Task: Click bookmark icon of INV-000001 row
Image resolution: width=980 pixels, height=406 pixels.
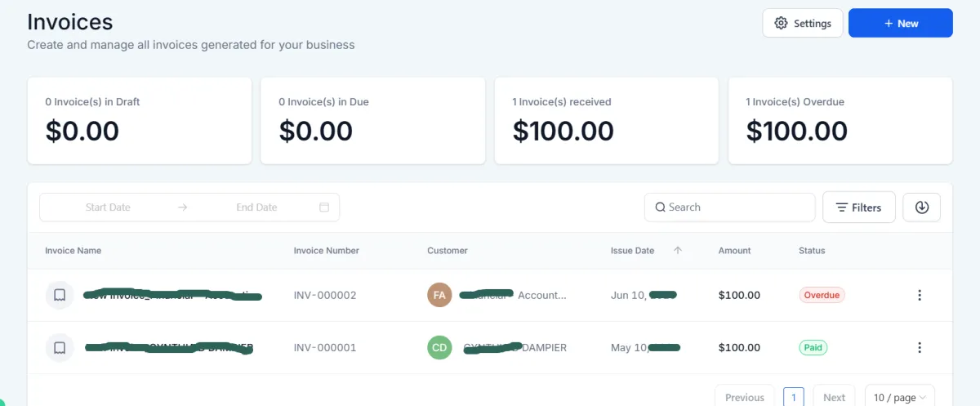Action: 60,348
